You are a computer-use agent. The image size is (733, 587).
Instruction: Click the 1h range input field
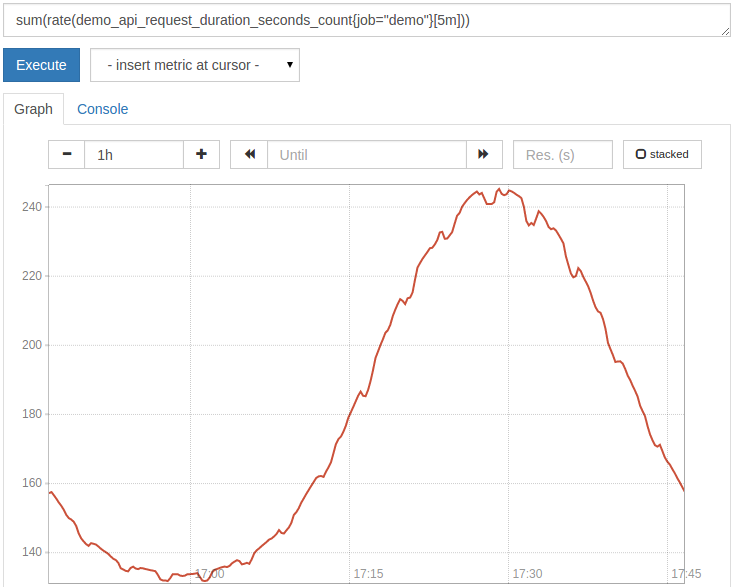134,154
